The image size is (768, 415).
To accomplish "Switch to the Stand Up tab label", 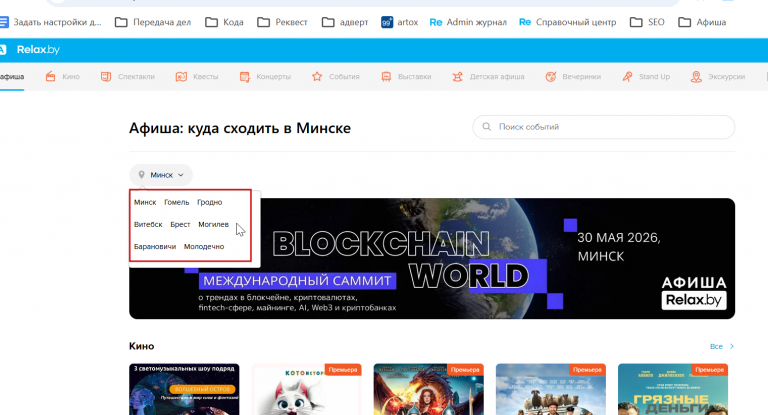I will [654, 76].
